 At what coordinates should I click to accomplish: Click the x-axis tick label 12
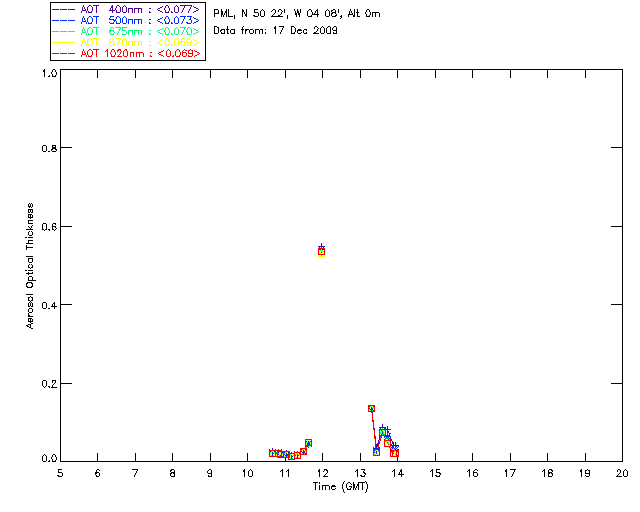(x=322, y=473)
